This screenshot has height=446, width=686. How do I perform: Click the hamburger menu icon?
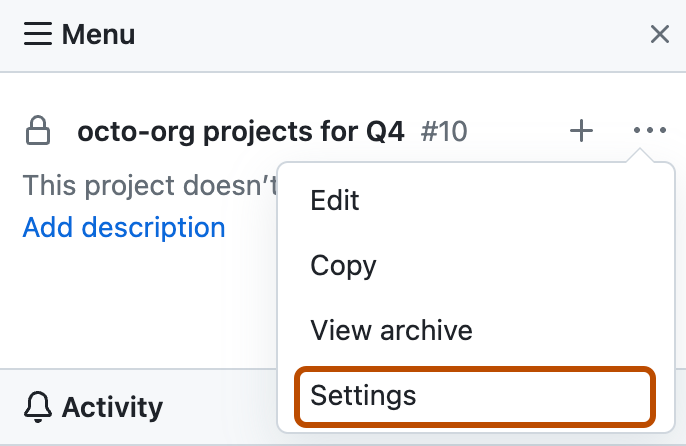click(x=37, y=35)
